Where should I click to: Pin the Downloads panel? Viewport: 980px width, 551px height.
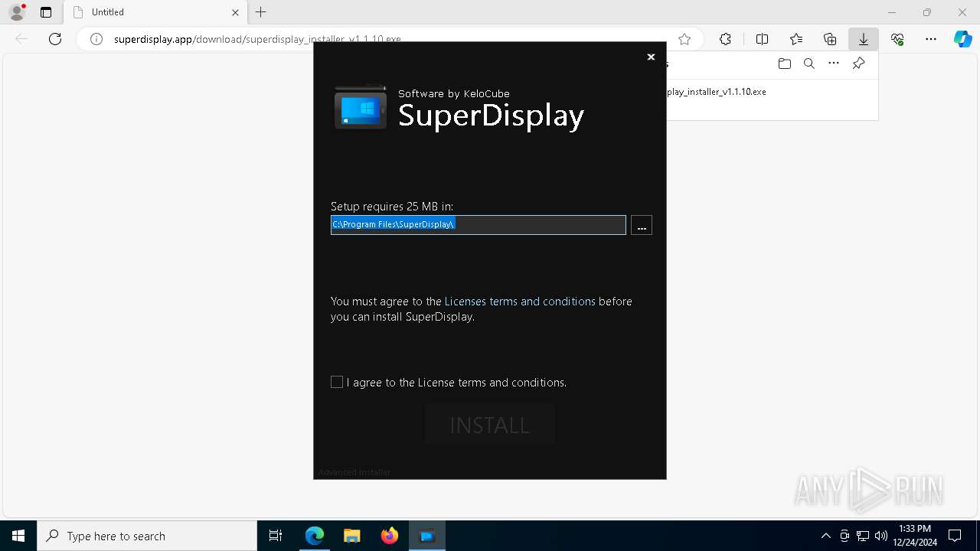[x=858, y=64]
